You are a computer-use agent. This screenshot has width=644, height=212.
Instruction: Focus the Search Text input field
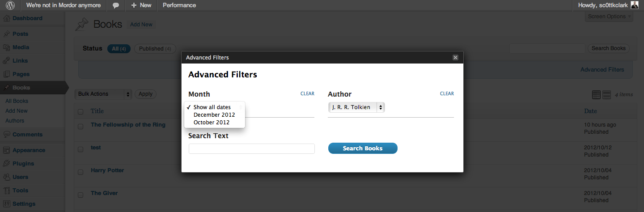252,149
